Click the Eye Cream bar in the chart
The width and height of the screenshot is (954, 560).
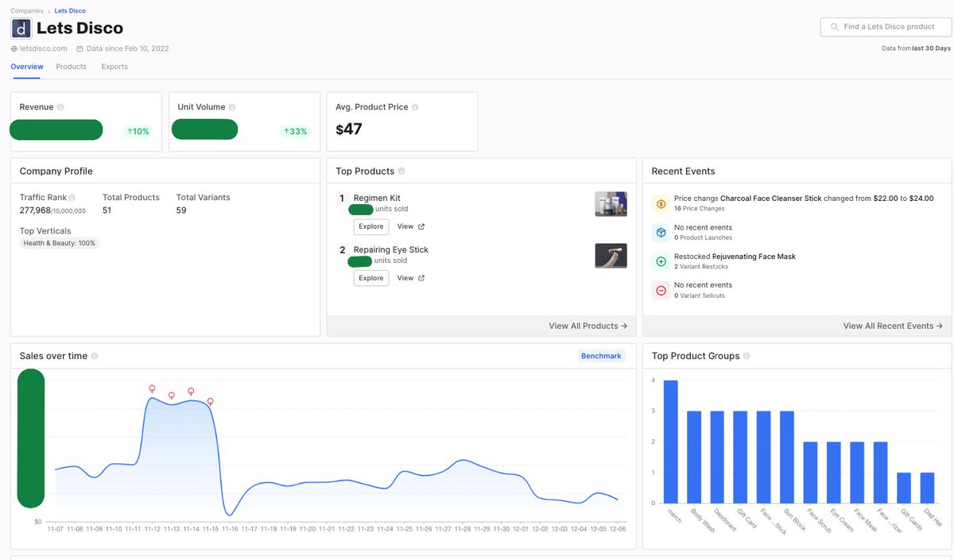click(x=833, y=473)
